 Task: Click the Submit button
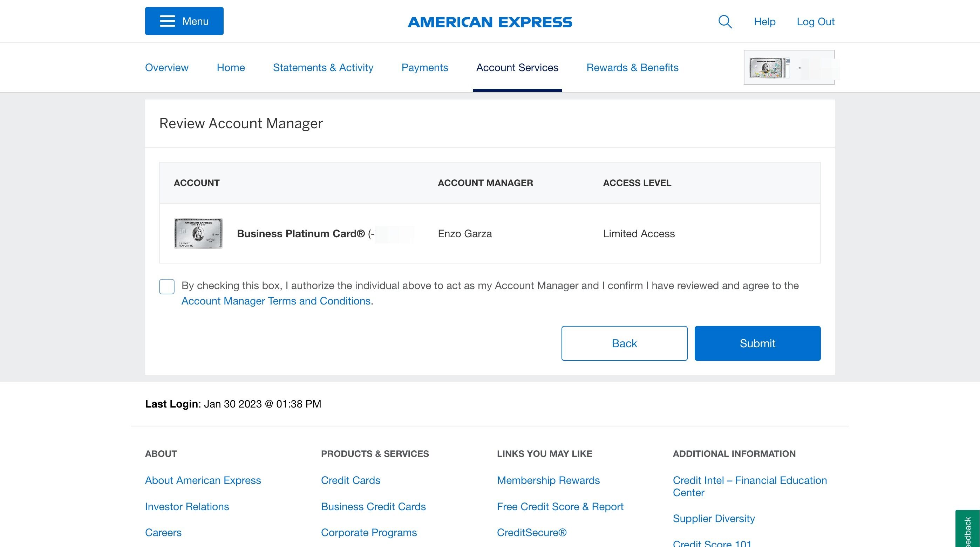[x=757, y=343]
